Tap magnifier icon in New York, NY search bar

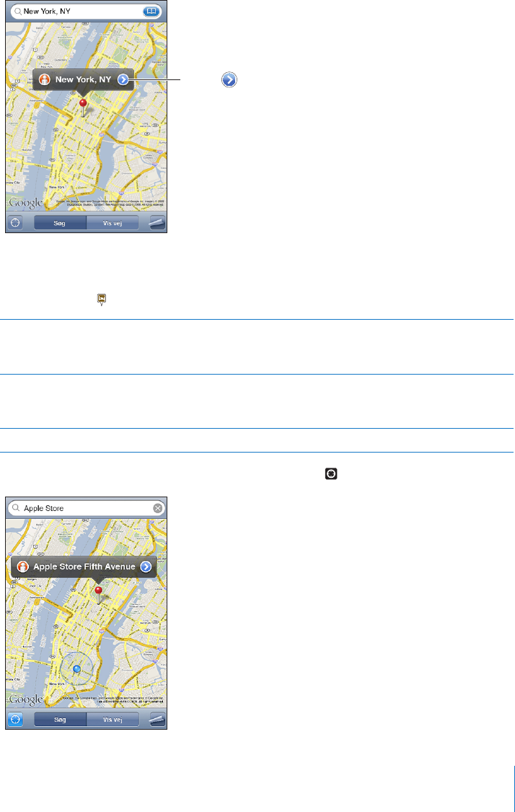click(x=19, y=12)
